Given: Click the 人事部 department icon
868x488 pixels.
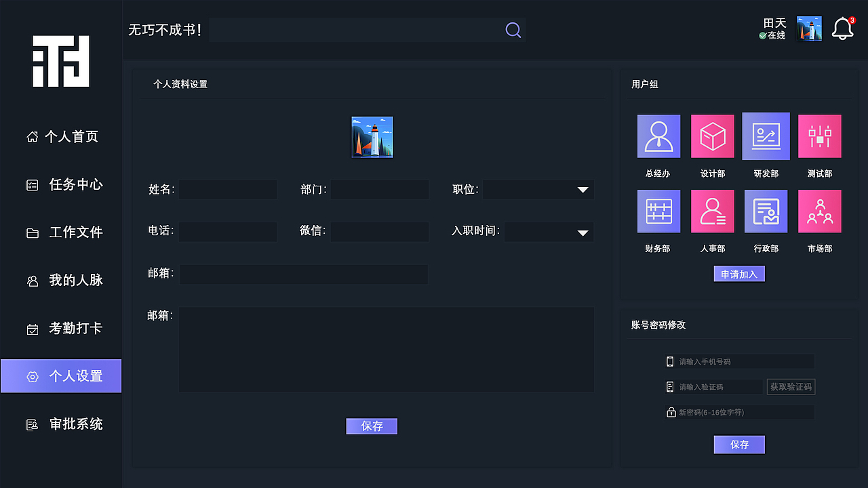Looking at the screenshot, I should tap(712, 211).
